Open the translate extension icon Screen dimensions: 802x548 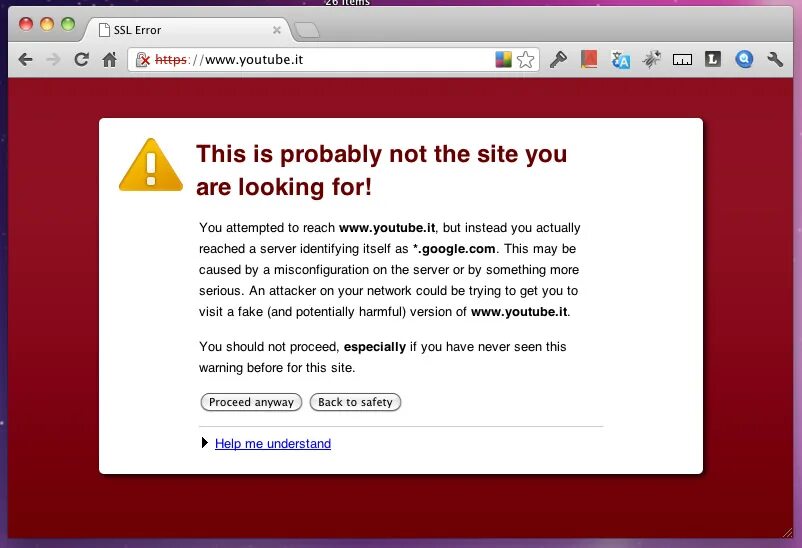pyautogui.click(x=620, y=60)
